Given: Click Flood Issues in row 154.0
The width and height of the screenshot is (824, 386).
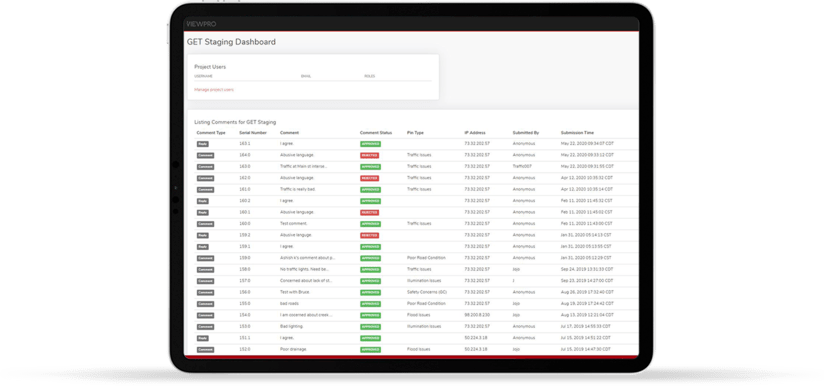Looking at the screenshot, I should pyautogui.click(x=418, y=315).
